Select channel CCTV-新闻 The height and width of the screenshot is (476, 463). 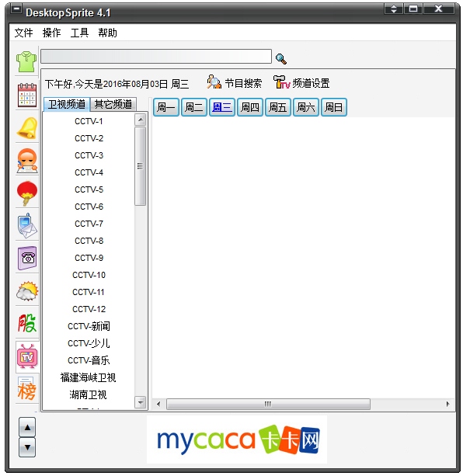tap(89, 326)
